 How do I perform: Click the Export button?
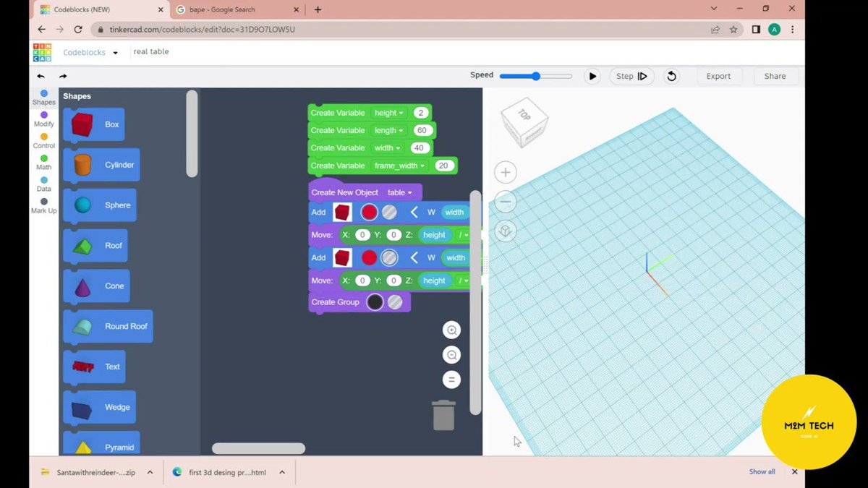click(x=718, y=75)
